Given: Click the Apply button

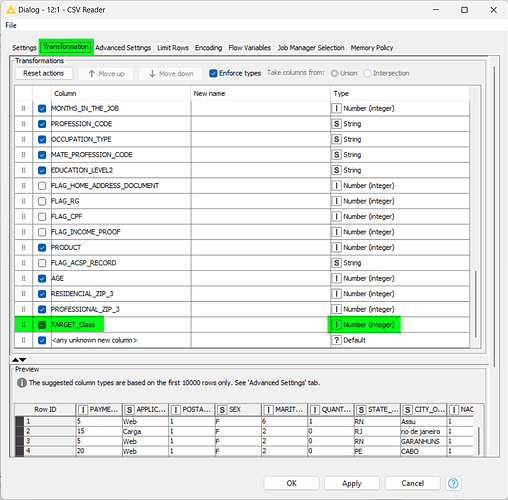Looking at the screenshot, I should [x=352, y=483].
